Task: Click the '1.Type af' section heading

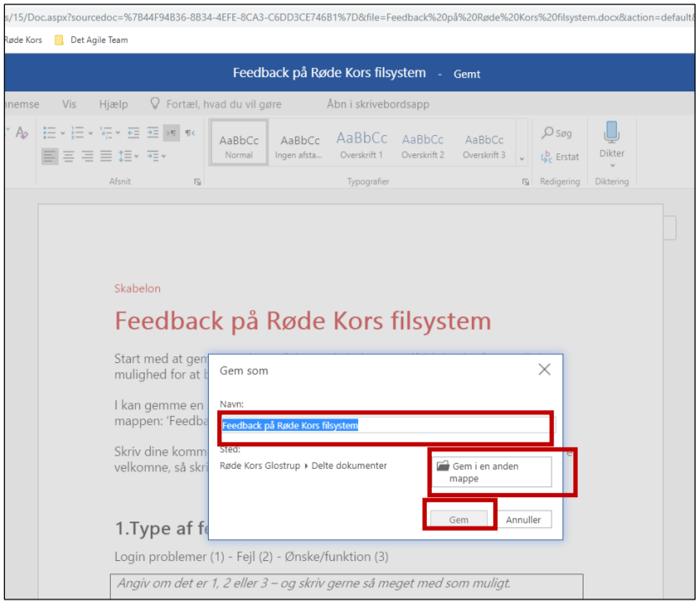Action: point(162,528)
